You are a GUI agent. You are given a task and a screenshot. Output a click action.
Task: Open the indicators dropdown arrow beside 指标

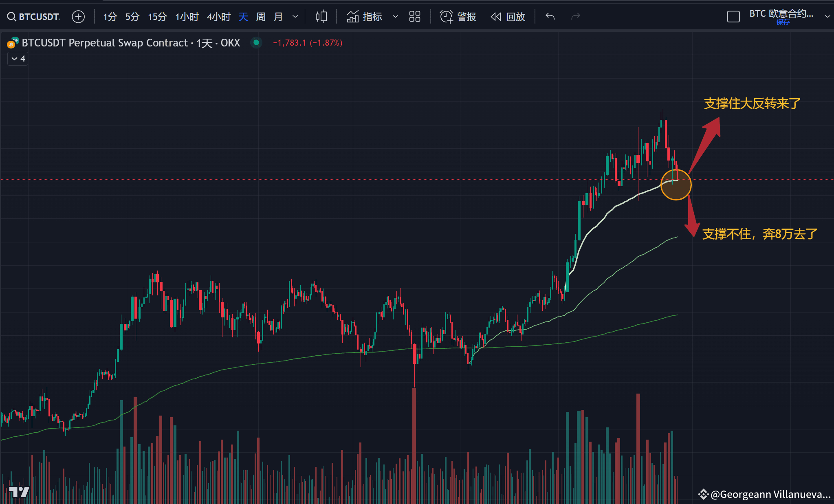(x=394, y=17)
